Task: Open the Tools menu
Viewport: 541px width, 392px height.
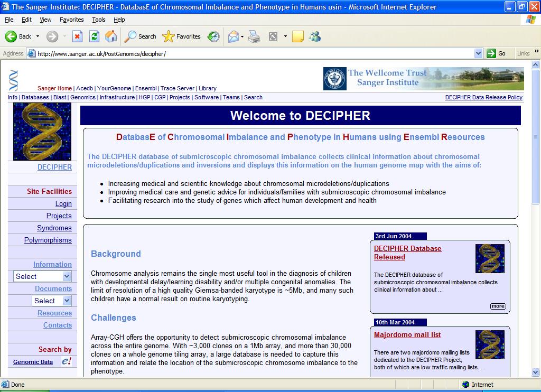Action: pyautogui.click(x=99, y=20)
